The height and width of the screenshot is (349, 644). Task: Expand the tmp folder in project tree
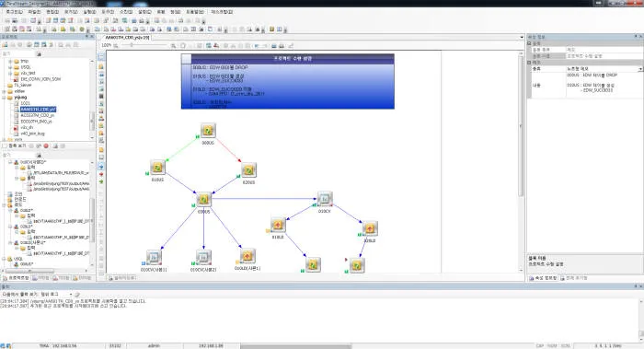[x=10, y=62]
